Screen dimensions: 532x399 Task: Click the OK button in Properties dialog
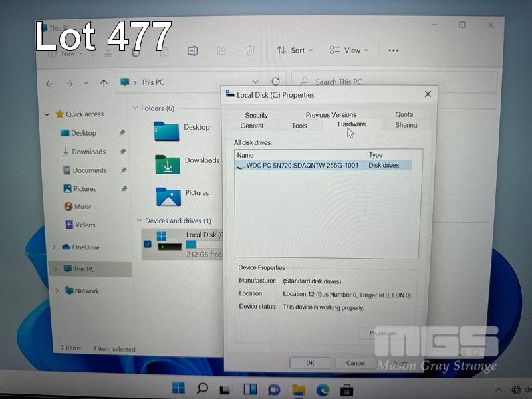coord(310,362)
